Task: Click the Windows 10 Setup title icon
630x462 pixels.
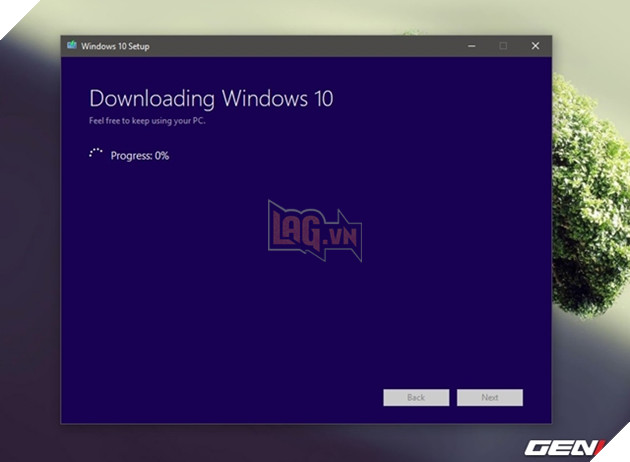Action: pos(72,45)
